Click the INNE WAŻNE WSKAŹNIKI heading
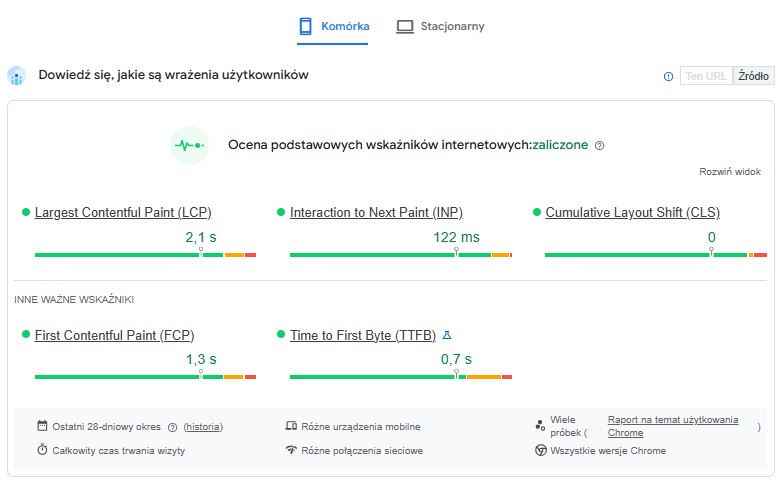 pyautogui.click(x=74, y=299)
